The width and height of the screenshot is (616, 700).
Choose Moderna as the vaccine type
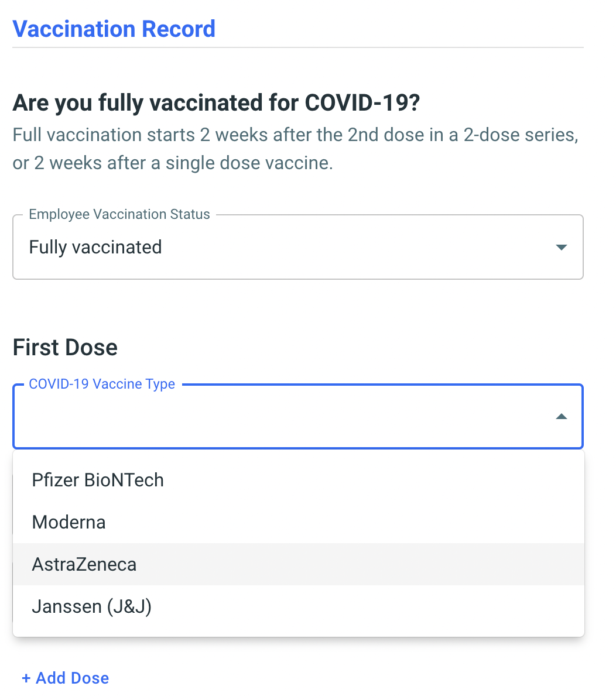click(69, 522)
